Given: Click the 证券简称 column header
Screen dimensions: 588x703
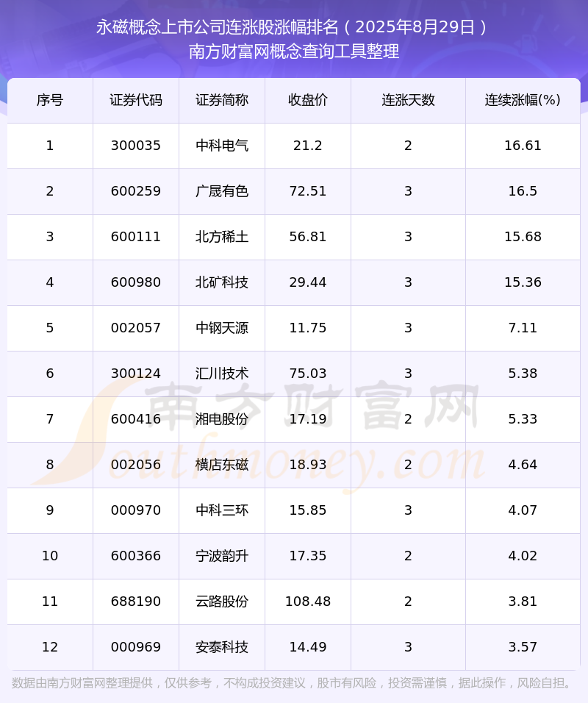Looking at the screenshot, I should [x=222, y=100].
